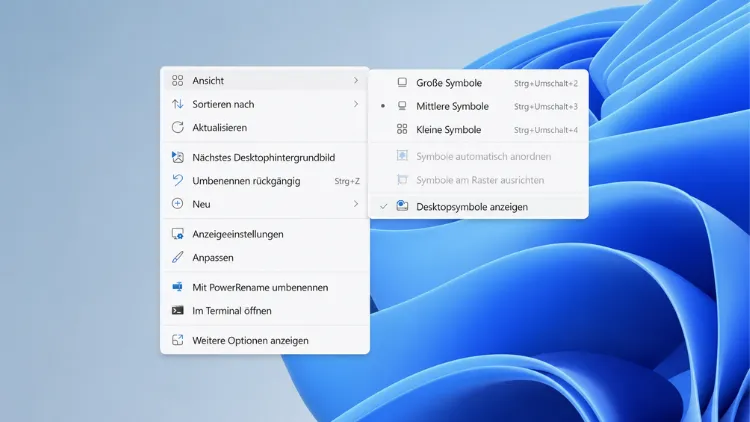Choose Nächstes Desktophintergrundbild entry

(x=265, y=157)
